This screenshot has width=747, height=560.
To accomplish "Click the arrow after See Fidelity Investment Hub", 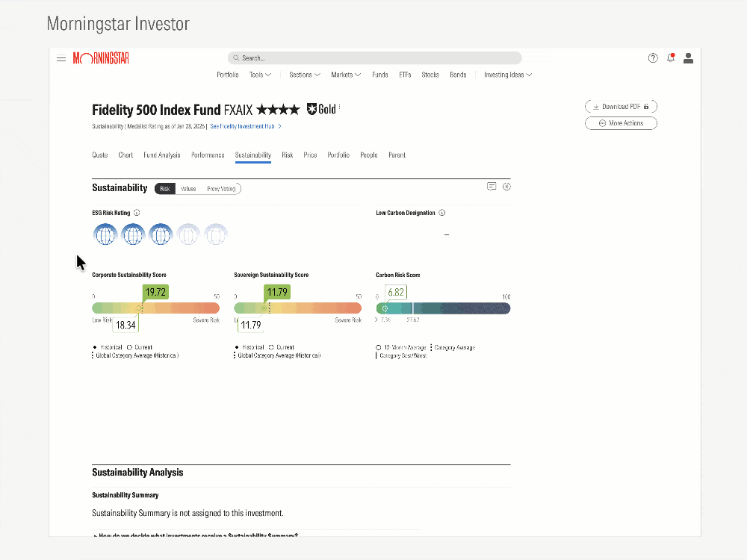I will point(279,126).
